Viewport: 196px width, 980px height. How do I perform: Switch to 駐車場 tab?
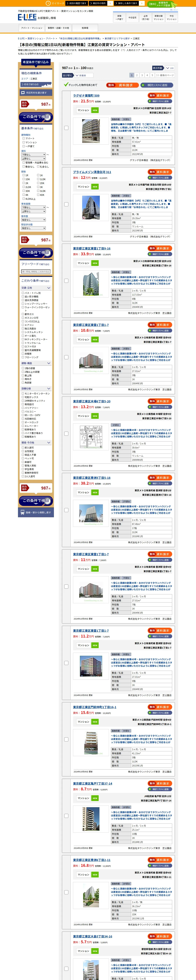[85, 28]
